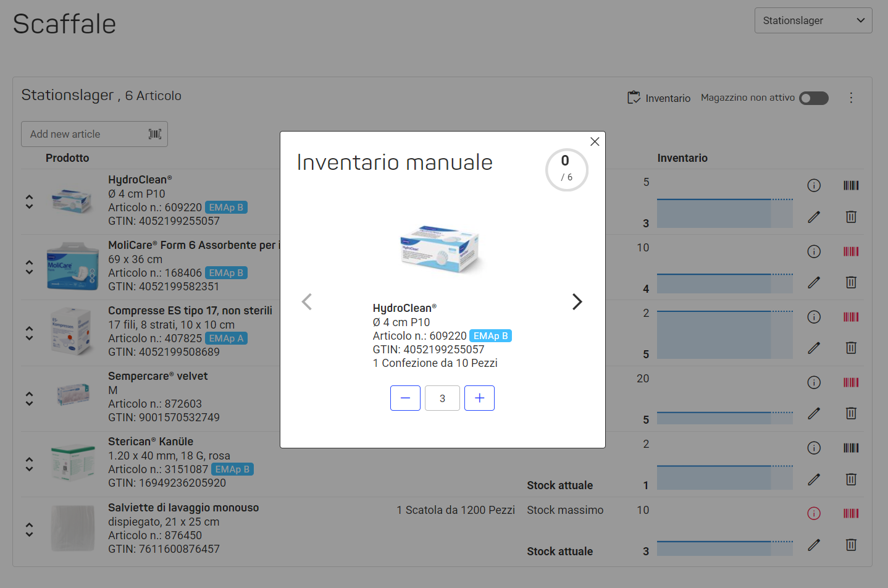Click the Add new article field

coord(94,134)
